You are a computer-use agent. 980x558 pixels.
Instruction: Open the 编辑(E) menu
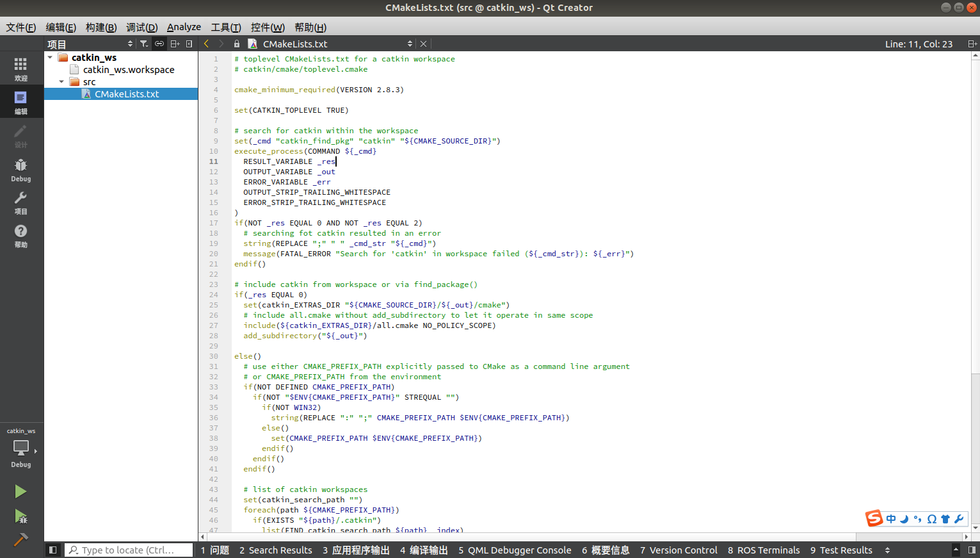coord(61,27)
